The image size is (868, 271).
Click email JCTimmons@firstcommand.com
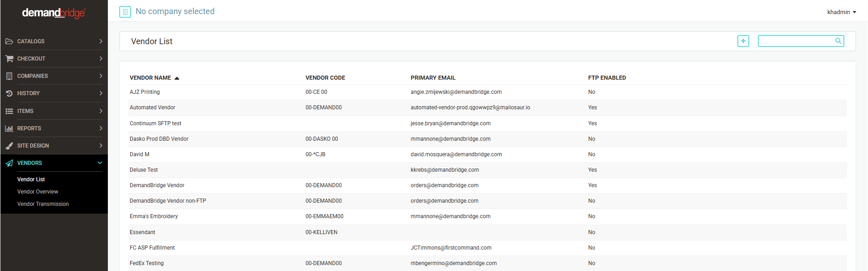tap(451, 248)
